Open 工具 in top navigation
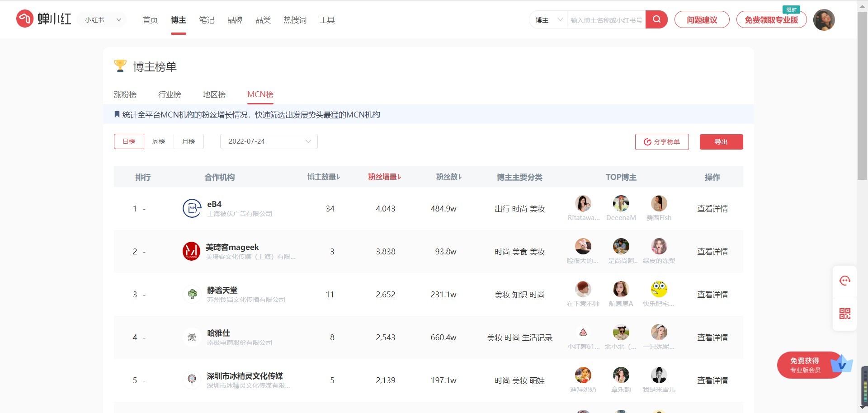The image size is (868, 413). click(x=327, y=20)
